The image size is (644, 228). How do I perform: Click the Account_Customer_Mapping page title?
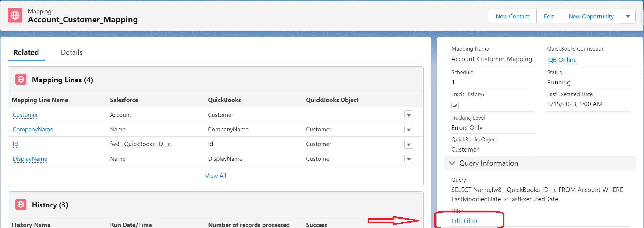click(83, 20)
